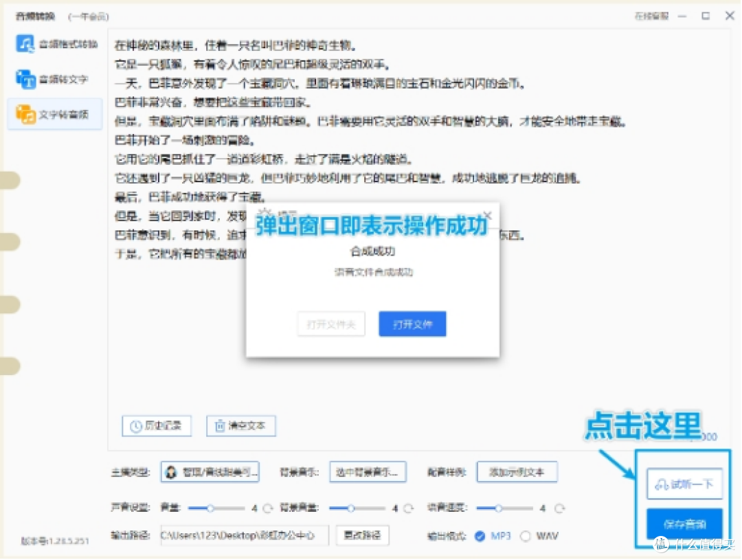Screen dimensions: 742x560
Task: Reset 语音速度 with its refresh icon
Action: pos(560,508)
